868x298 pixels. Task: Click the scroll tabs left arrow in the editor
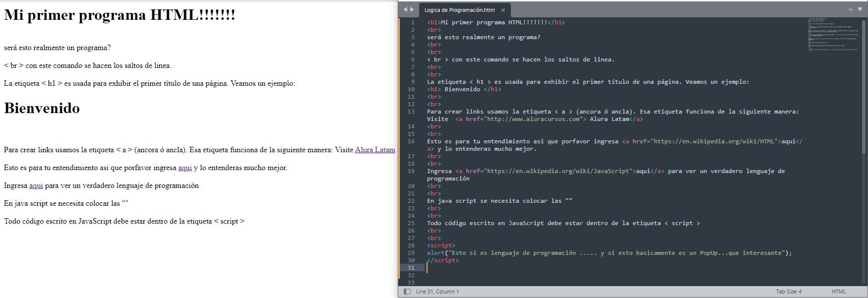[405, 9]
